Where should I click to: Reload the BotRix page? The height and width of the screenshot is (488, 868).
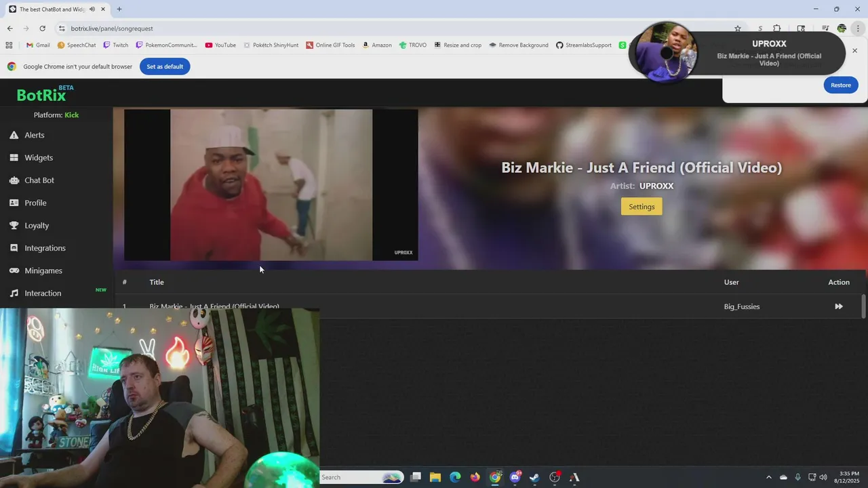coord(42,28)
